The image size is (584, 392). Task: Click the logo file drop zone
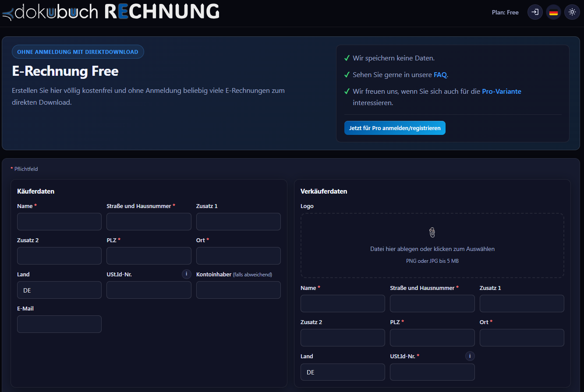pyautogui.click(x=432, y=245)
